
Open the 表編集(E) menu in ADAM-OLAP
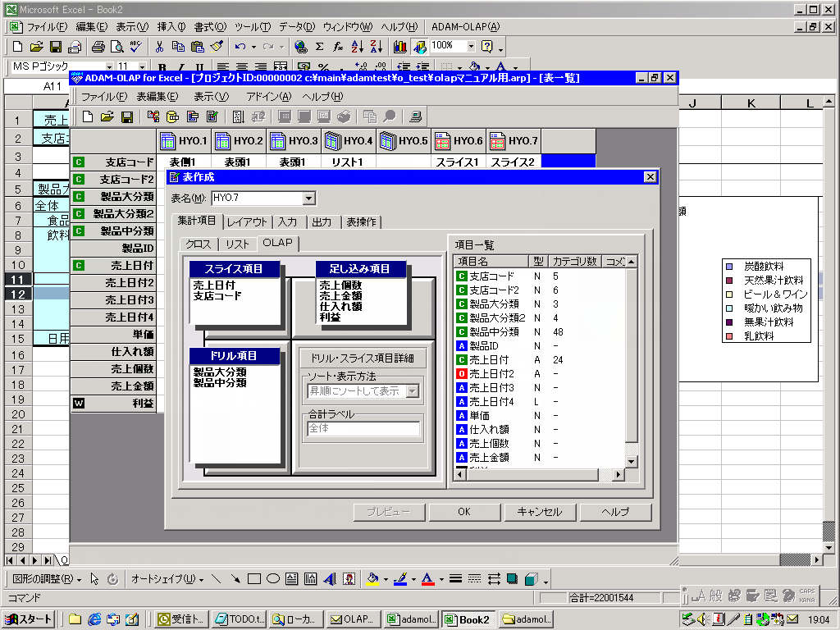157,97
